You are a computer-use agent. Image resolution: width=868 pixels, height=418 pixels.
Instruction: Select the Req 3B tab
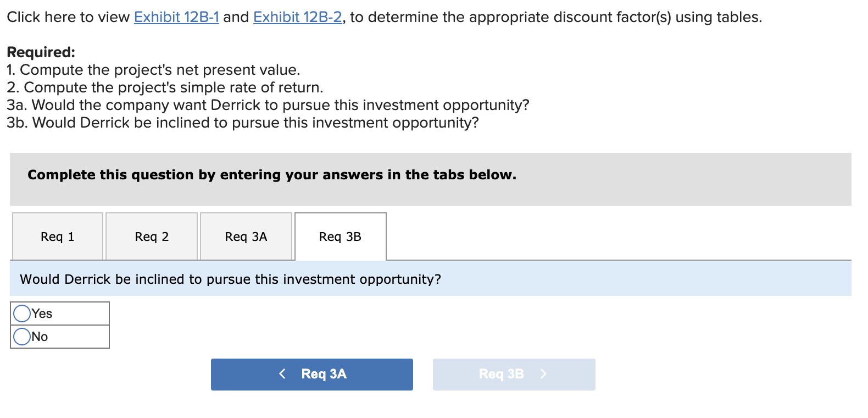(340, 237)
